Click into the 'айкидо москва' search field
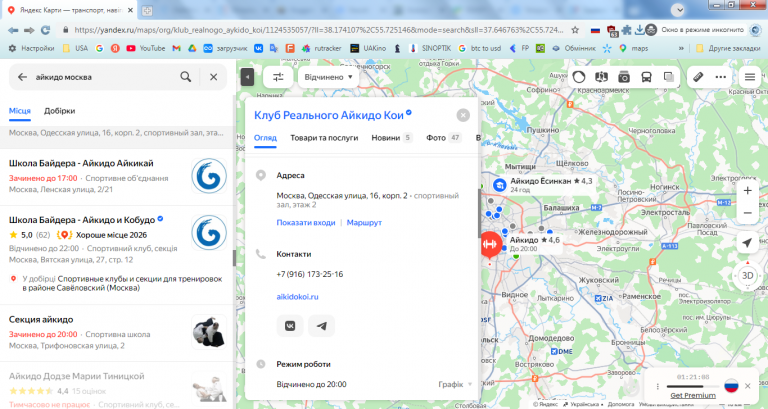The image size is (768, 409). [103, 77]
